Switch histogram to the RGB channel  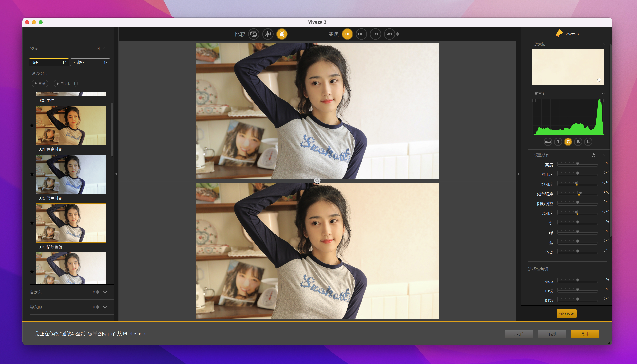coord(548,142)
